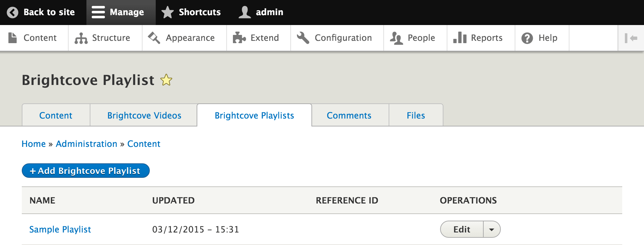644x245 pixels.
Task: Click the Reports bar chart icon
Action: [x=460, y=38]
